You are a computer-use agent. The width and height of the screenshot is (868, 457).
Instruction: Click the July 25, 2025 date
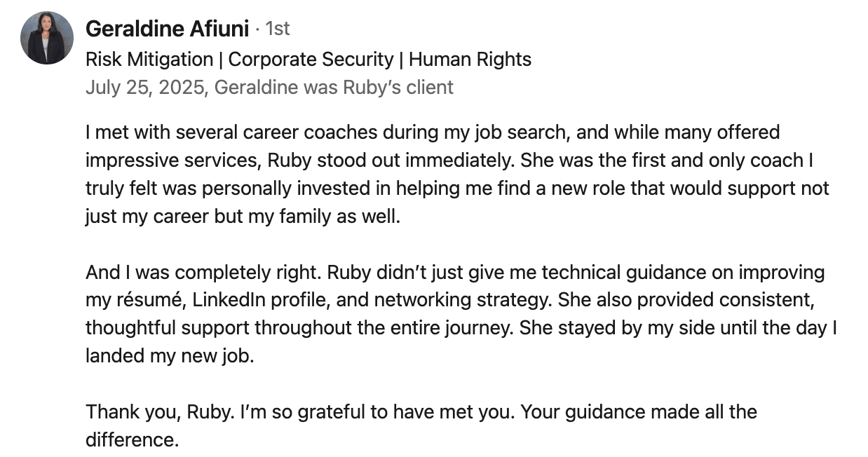(145, 88)
